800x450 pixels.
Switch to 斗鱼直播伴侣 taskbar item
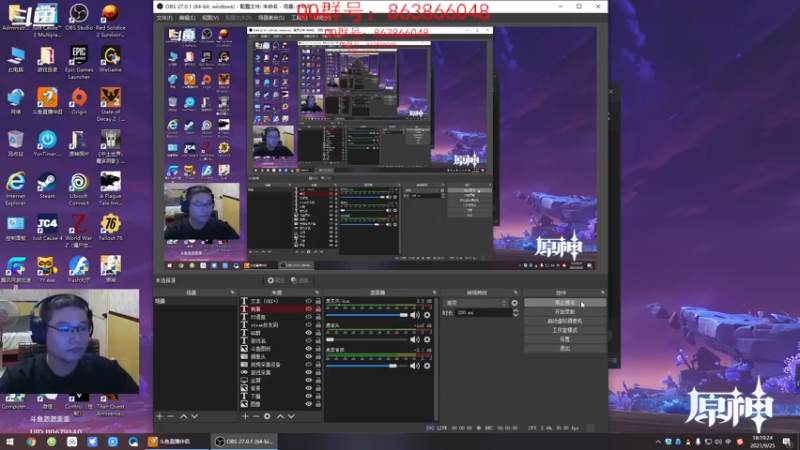177,441
